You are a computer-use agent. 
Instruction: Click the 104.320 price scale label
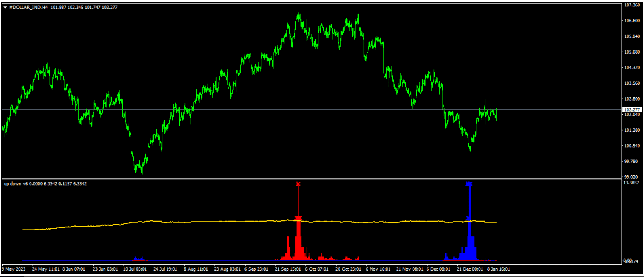[x=632, y=68]
